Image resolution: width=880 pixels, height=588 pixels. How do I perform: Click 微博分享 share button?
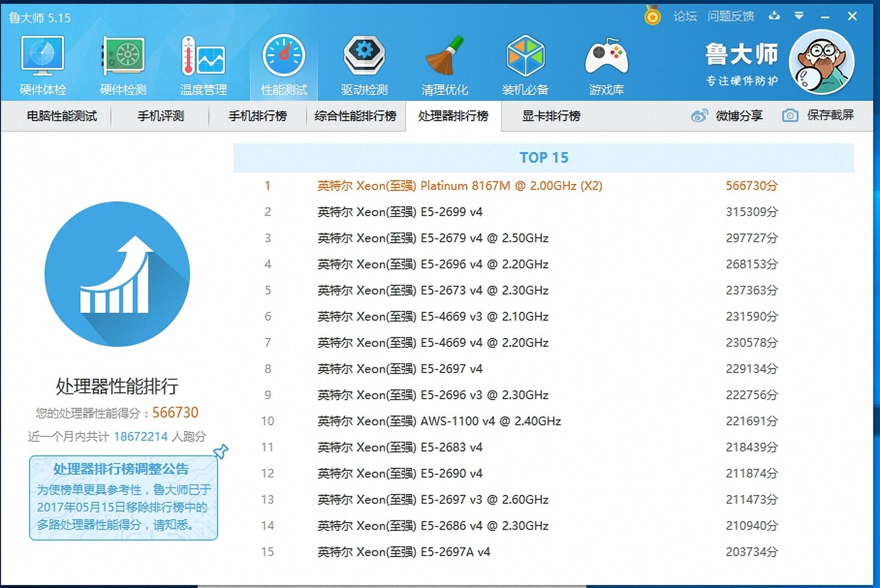pyautogui.click(x=727, y=115)
